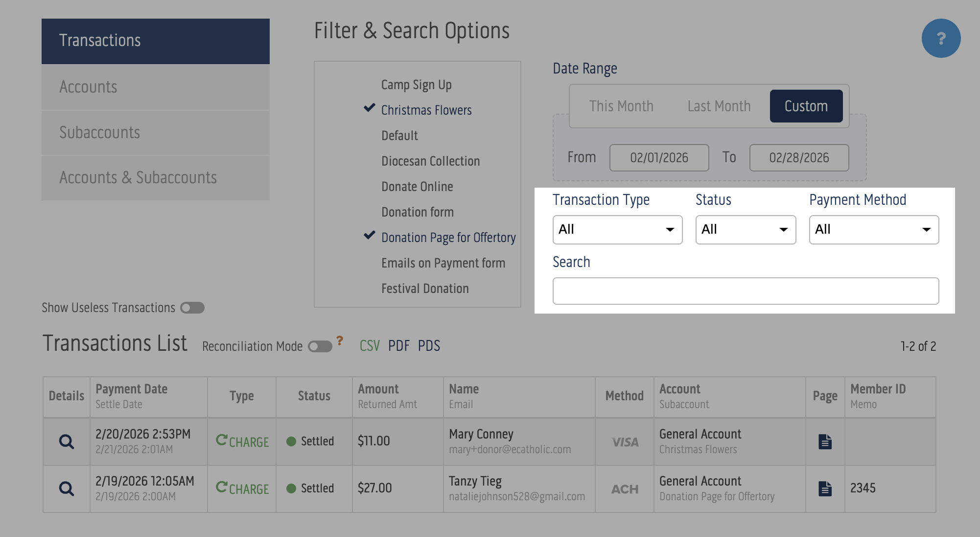The width and height of the screenshot is (980, 537).
Task: Click into the Search text field
Action: tap(746, 291)
